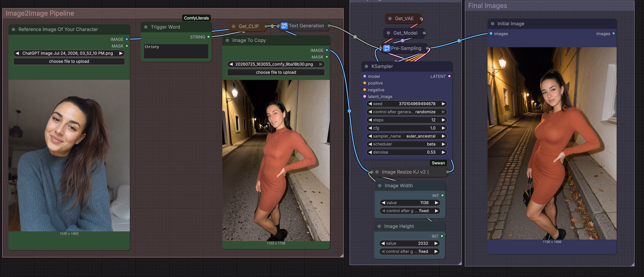This screenshot has width=644, height=277.
Task: Click the negative input port on KSampler
Action: 364,90
